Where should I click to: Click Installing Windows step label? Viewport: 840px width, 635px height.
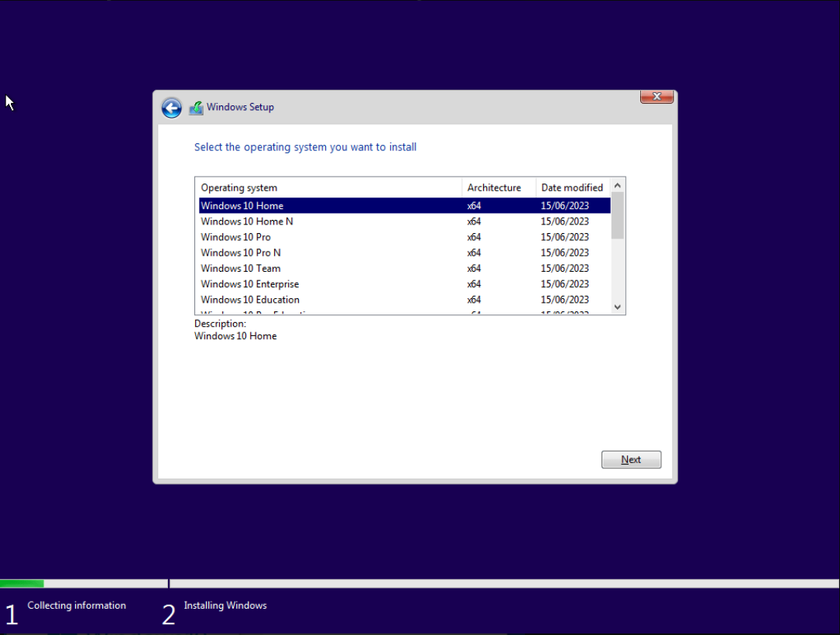(x=225, y=605)
